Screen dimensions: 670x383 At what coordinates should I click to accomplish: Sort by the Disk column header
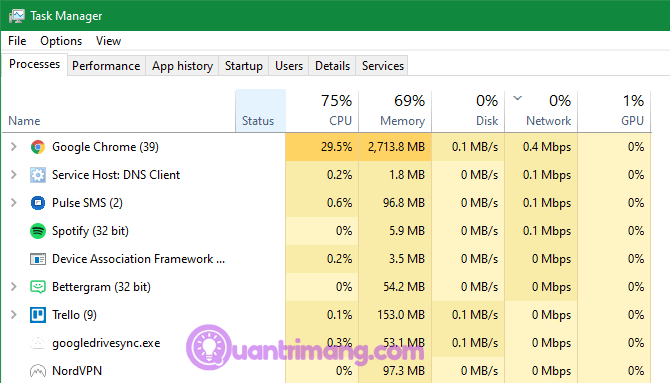point(468,111)
